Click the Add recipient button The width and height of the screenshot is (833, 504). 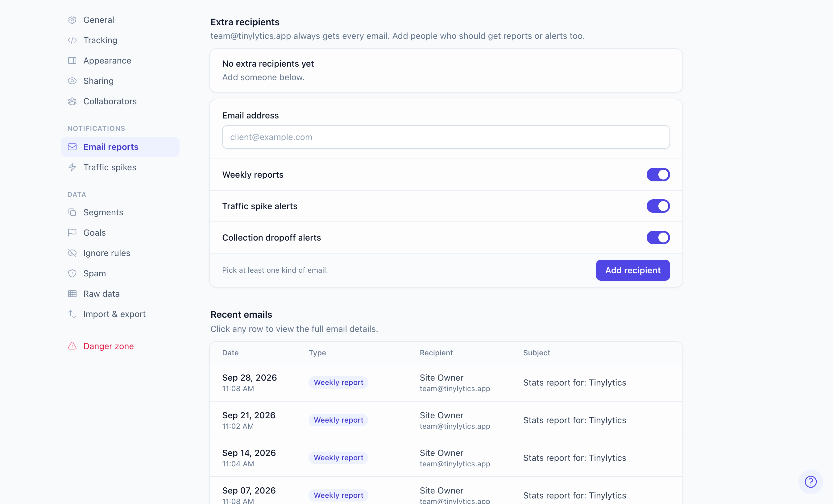632,270
